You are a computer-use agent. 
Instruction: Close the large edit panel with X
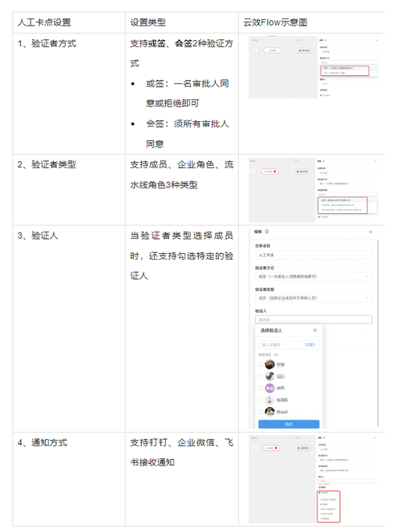pyautogui.click(x=371, y=232)
